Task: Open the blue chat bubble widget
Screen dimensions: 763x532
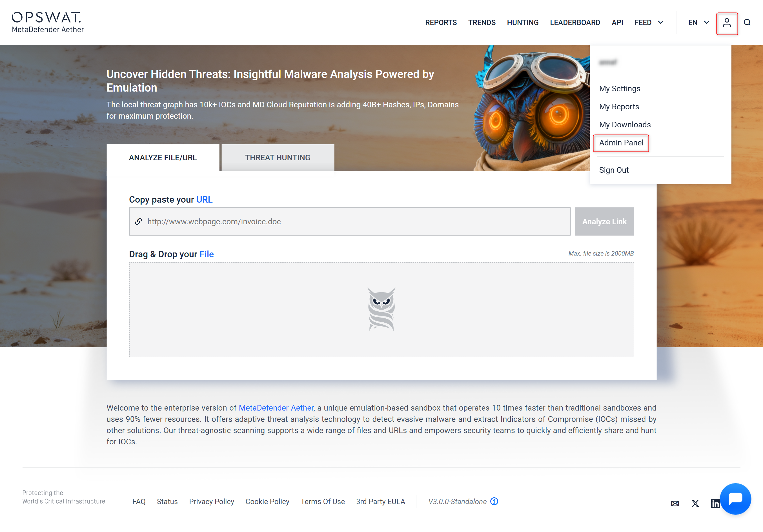Action: [735, 498]
